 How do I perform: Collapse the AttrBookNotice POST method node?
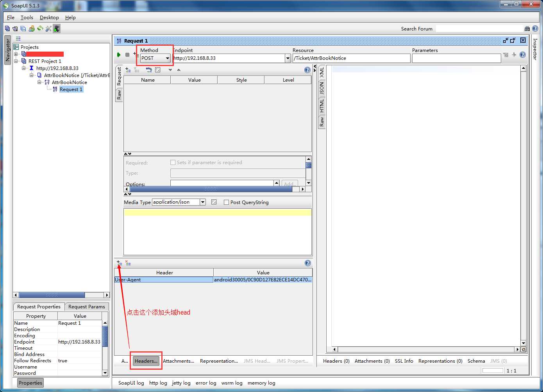(x=39, y=82)
